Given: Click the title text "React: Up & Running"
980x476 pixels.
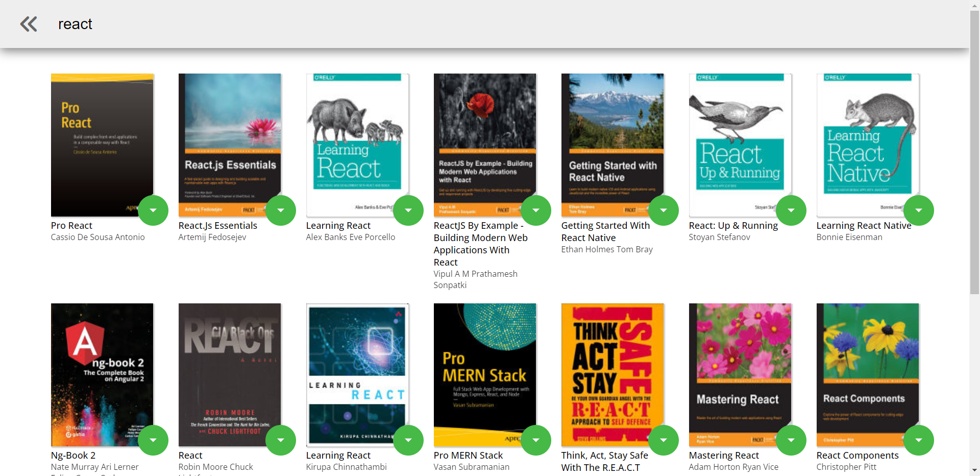Looking at the screenshot, I should tap(733, 225).
